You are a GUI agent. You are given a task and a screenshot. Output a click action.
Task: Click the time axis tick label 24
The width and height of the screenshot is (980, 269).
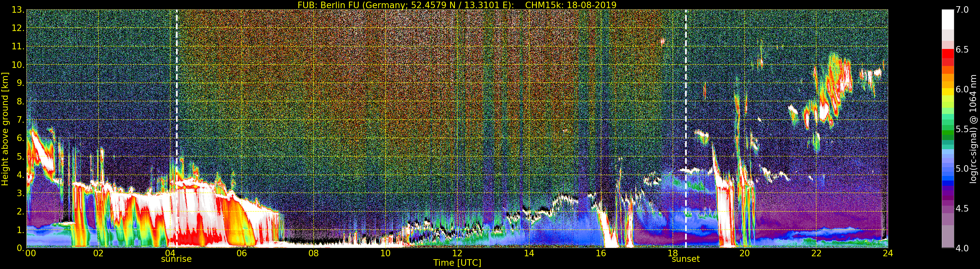pos(888,253)
